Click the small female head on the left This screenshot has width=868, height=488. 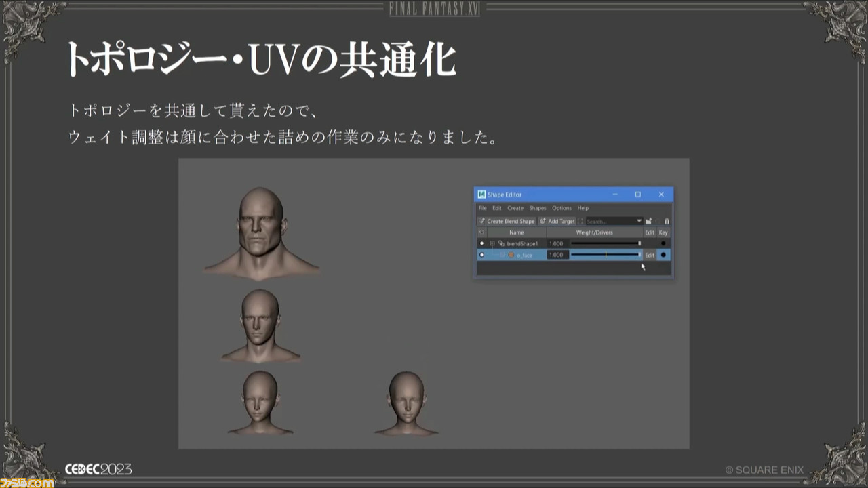coord(260,402)
